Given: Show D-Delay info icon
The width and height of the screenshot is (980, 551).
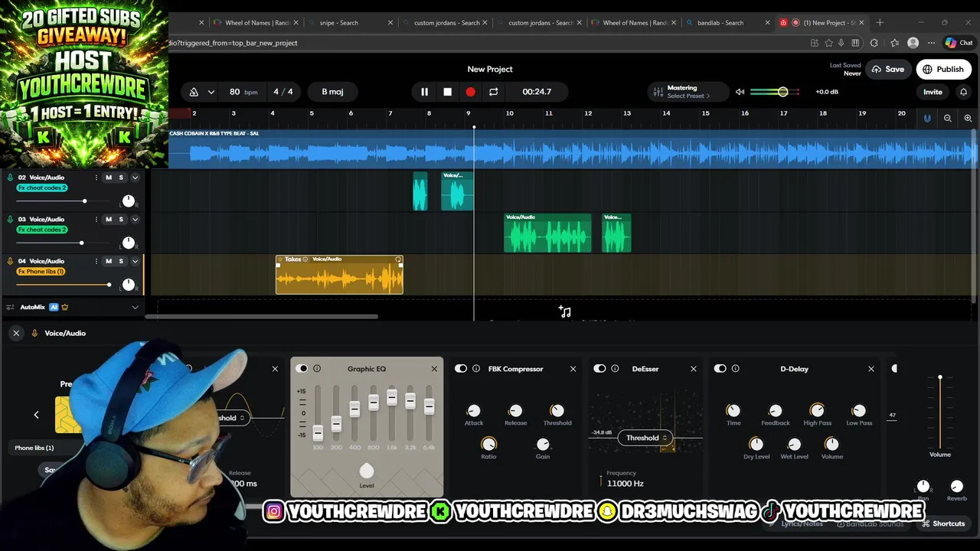Looking at the screenshot, I should [736, 369].
